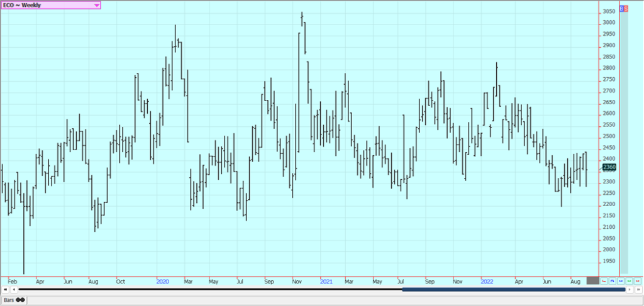
Task: Click the green bowtie icon below chart
Action: [629, 281]
